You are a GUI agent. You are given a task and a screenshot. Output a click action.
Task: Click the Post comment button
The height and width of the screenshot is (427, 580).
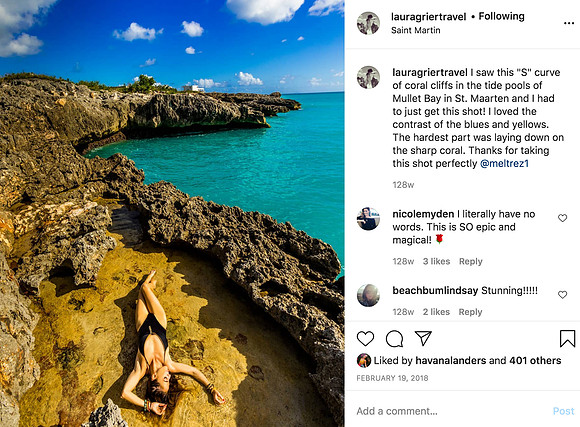[x=563, y=411]
